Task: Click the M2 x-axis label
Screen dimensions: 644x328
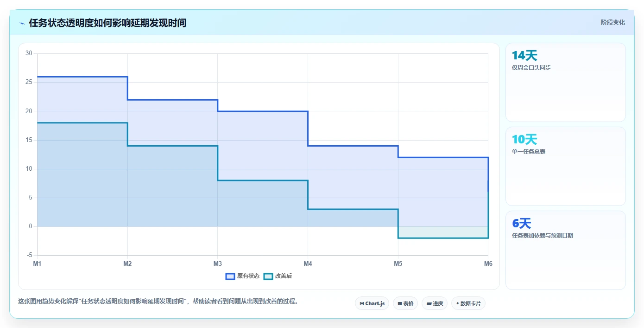Action: pyautogui.click(x=127, y=264)
